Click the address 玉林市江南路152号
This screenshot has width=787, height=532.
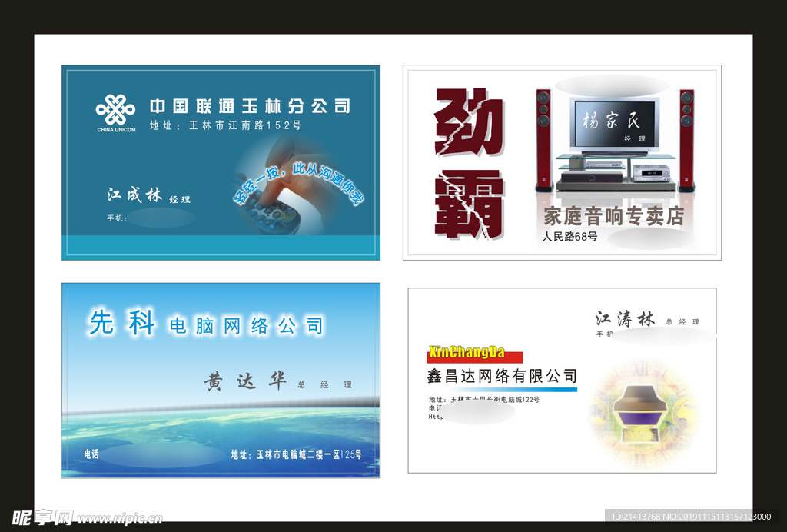[245, 125]
